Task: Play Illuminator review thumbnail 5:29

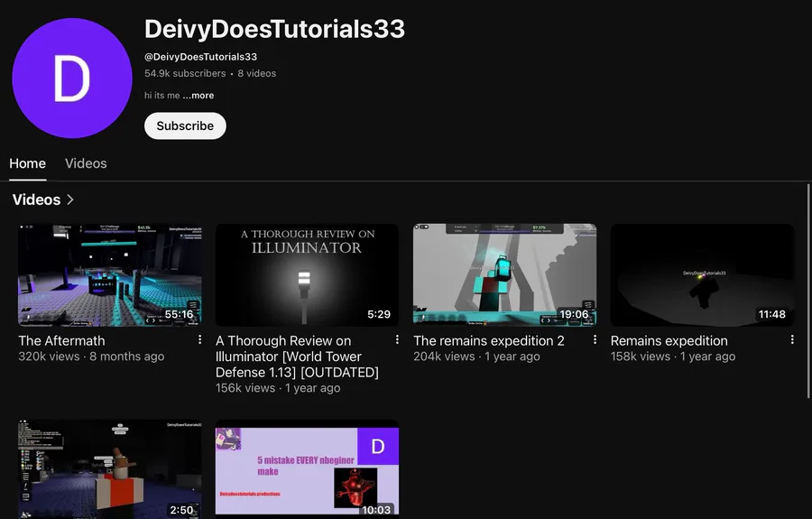Action: pyautogui.click(x=307, y=275)
